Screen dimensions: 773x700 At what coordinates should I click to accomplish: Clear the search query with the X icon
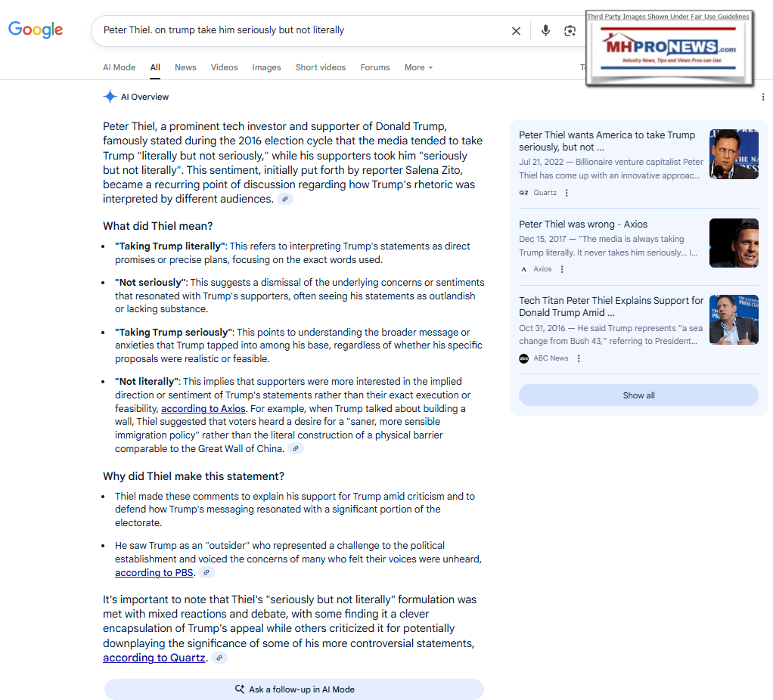(516, 31)
